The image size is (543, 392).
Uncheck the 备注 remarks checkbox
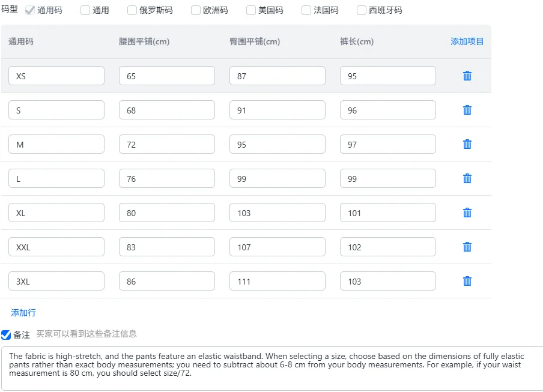click(6, 335)
